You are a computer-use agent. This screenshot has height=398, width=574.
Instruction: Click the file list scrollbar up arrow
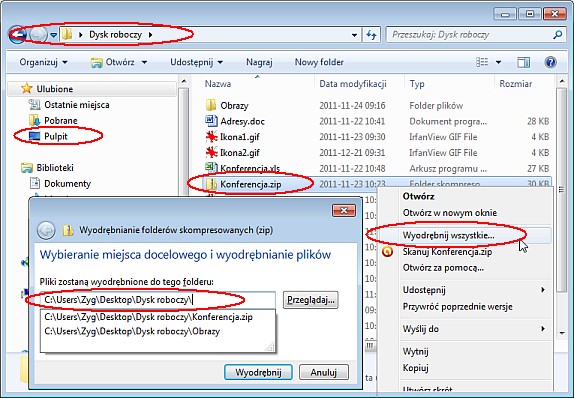[561, 80]
